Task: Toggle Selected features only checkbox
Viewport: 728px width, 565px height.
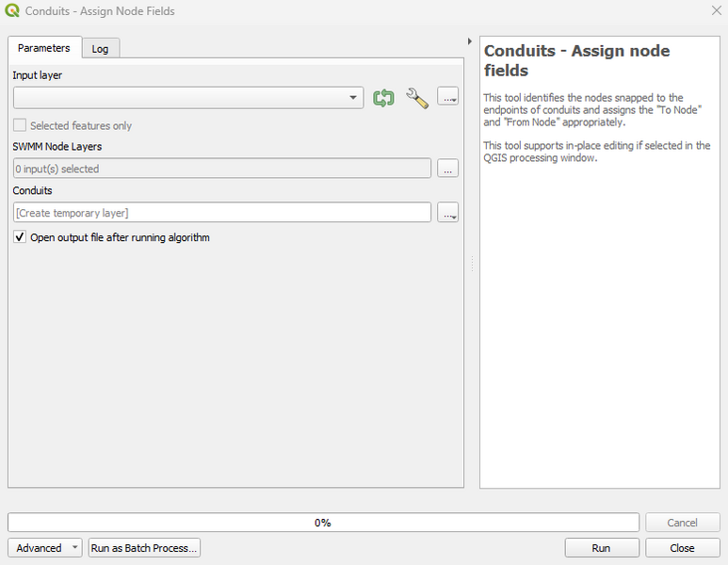Action: coord(20,125)
